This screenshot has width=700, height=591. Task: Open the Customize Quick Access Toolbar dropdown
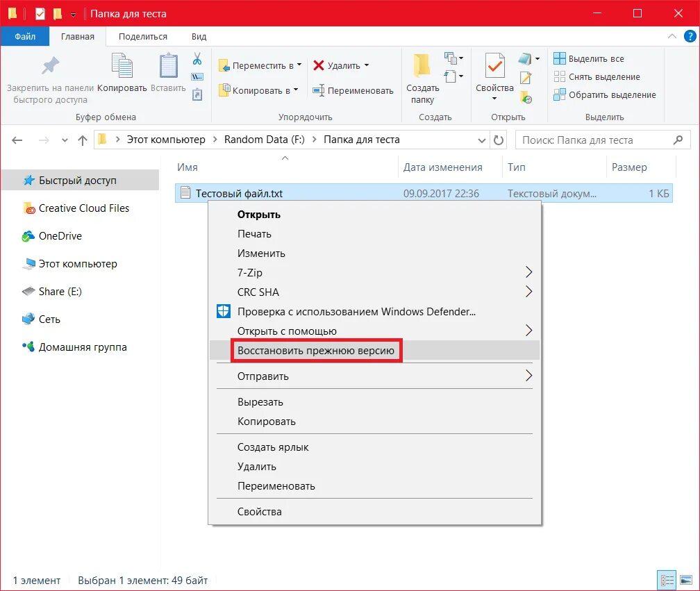(73, 15)
